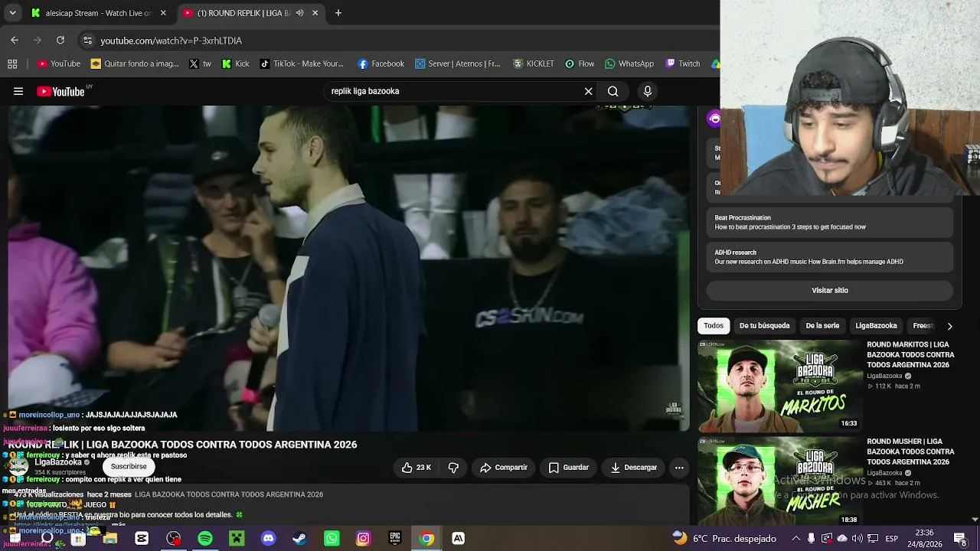Viewport: 980px width, 551px height.
Task: Show more filter chips with the arrow
Action: (x=949, y=326)
